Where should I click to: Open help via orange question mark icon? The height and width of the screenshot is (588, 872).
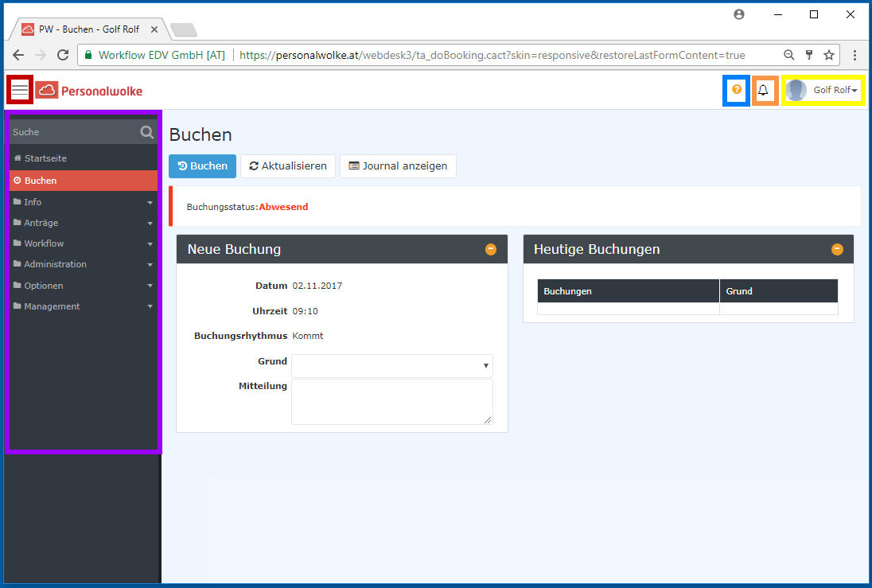[x=736, y=90]
